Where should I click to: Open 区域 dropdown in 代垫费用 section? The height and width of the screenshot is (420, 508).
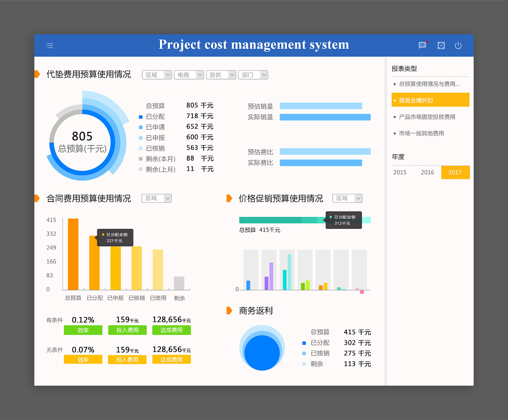(157, 75)
